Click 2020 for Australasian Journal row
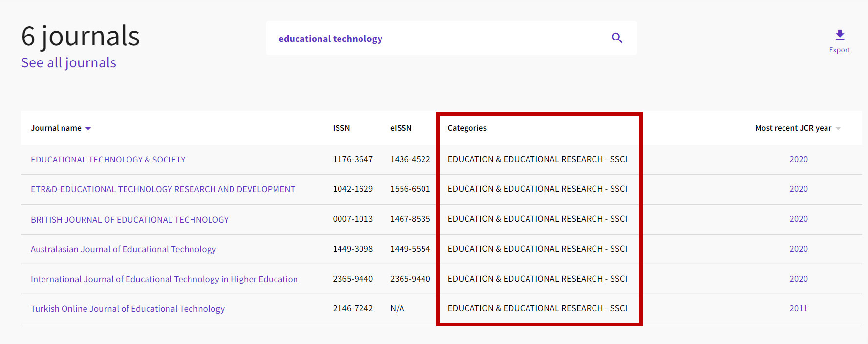 pyautogui.click(x=799, y=249)
